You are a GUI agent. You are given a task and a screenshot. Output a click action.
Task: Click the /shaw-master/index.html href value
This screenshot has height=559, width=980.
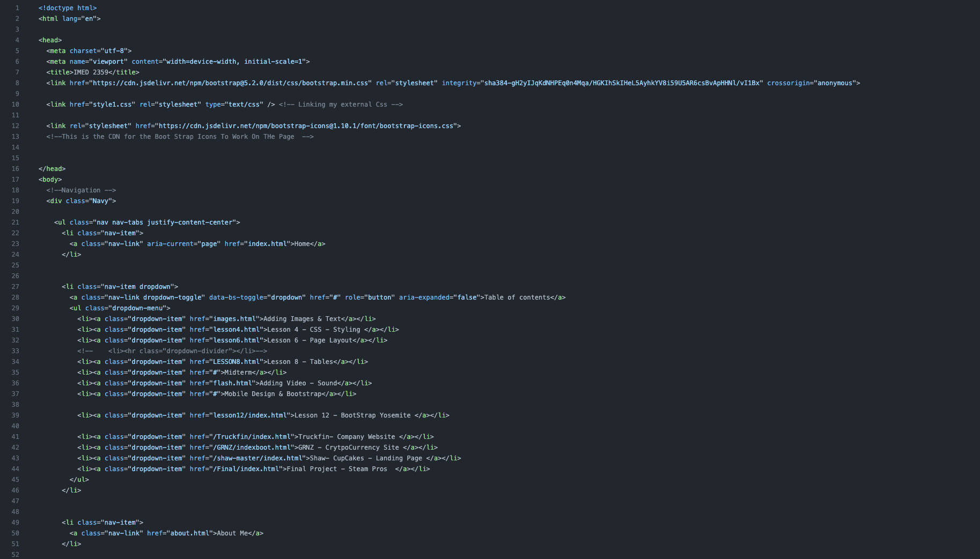click(x=257, y=458)
